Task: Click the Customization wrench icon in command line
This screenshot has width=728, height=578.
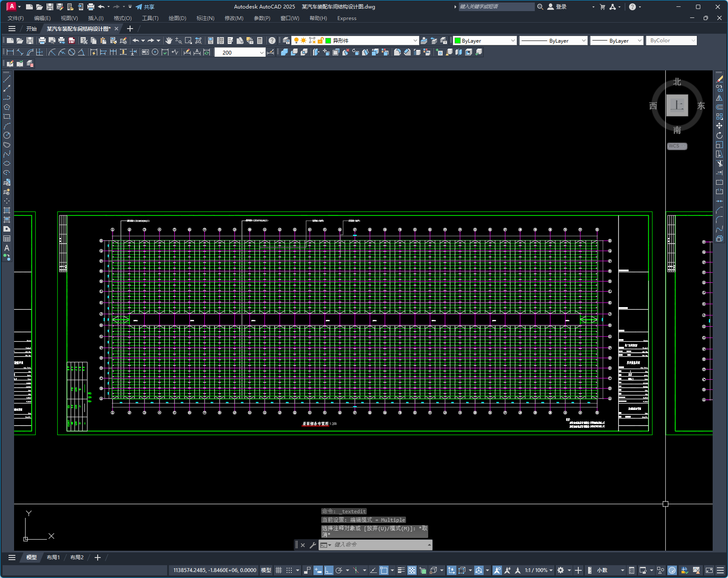Action: click(x=313, y=545)
